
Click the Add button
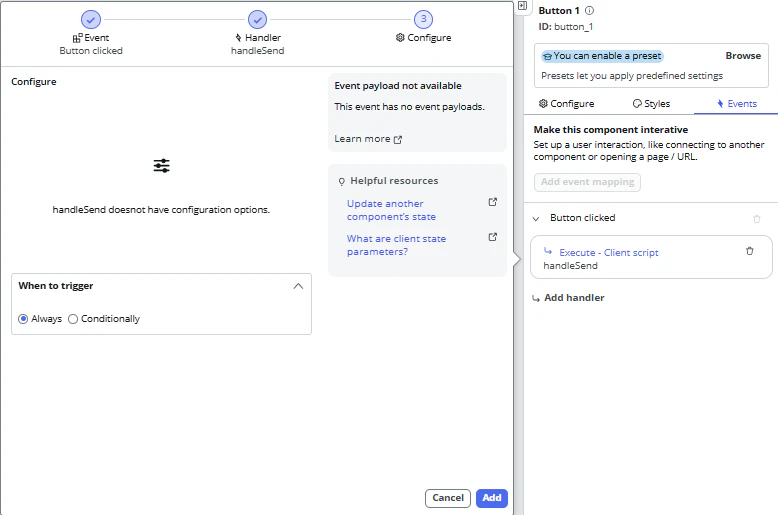[x=492, y=498]
